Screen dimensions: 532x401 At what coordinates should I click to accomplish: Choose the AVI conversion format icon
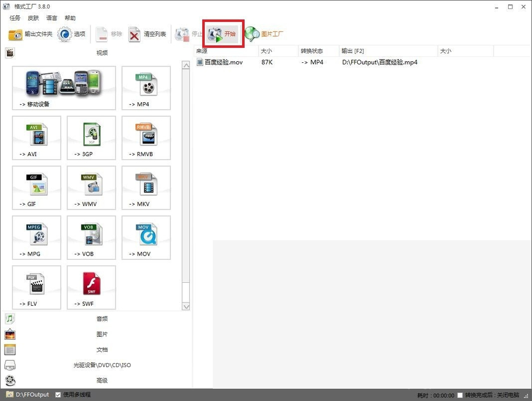pyautogui.click(x=37, y=138)
